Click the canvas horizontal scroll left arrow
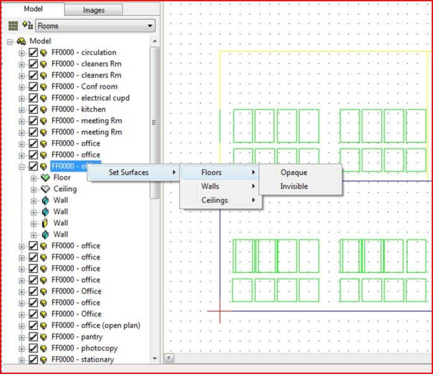This screenshot has width=433, height=374. (x=169, y=358)
